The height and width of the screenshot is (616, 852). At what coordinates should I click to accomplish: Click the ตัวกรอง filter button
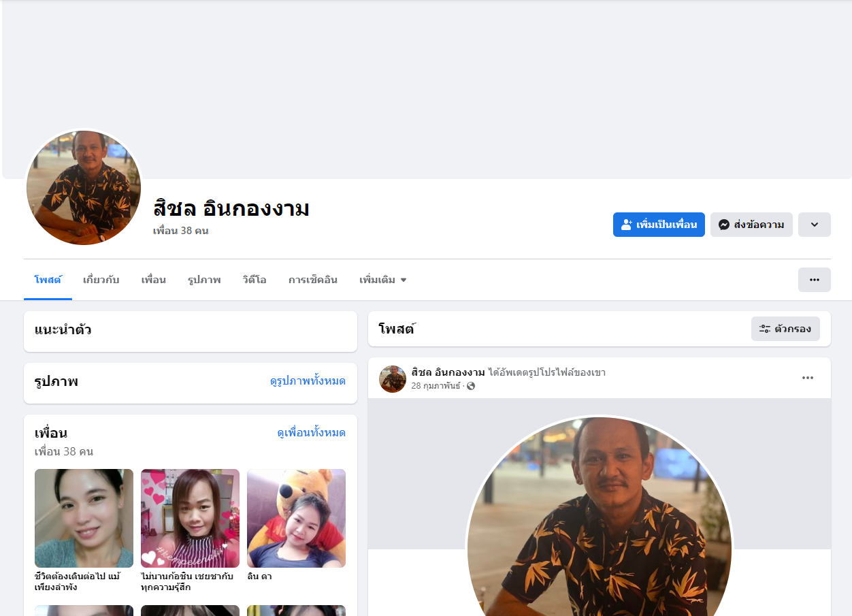click(x=785, y=329)
